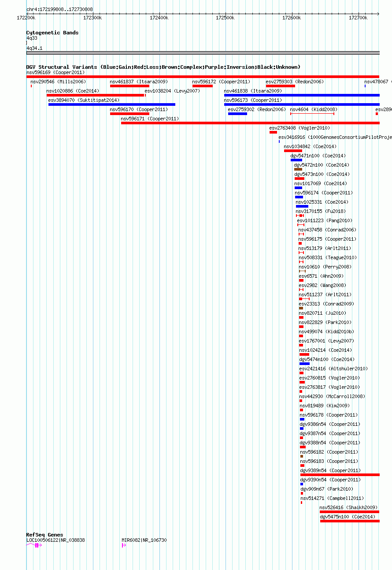Click the RefSeq Genes track title

[44, 535]
